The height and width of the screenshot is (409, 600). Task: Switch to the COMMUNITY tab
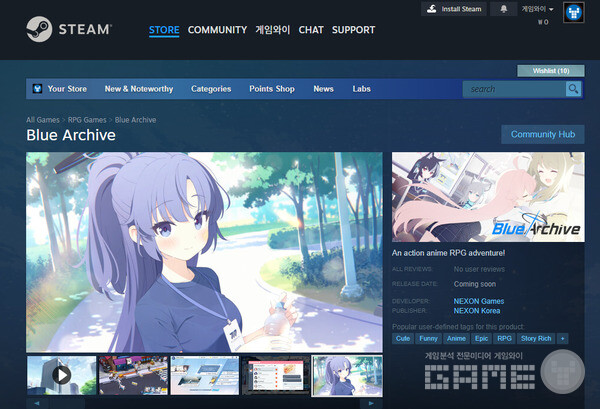click(x=217, y=30)
